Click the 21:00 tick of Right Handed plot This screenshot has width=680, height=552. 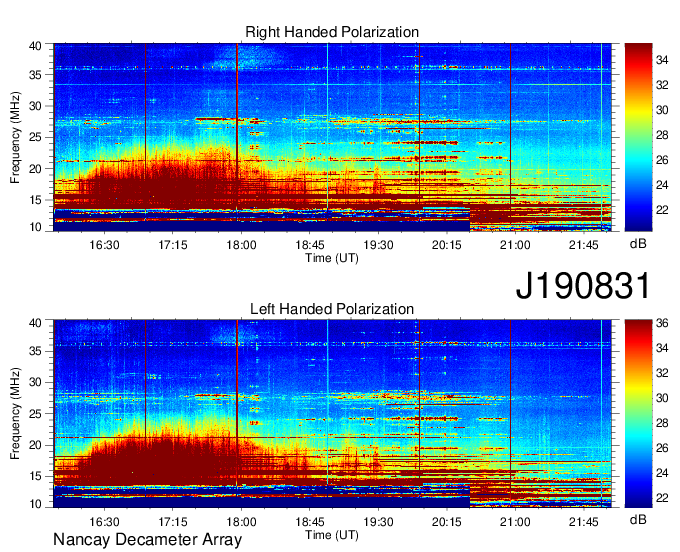(x=515, y=245)
